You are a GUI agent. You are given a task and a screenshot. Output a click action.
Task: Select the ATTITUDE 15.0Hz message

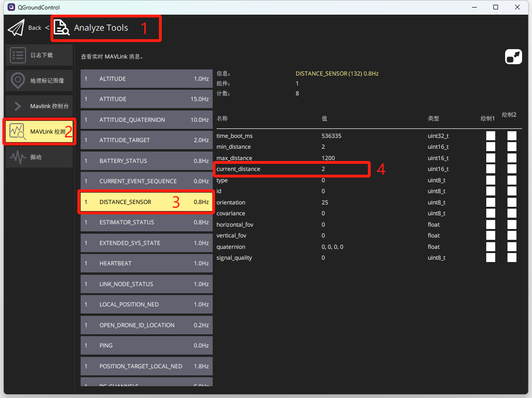pos(147,99)
